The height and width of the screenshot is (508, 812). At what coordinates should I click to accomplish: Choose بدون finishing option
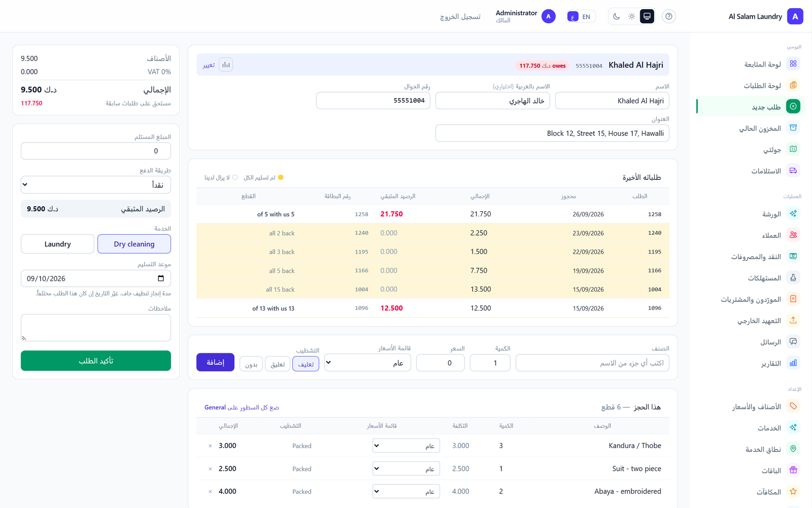click(251, 364)
